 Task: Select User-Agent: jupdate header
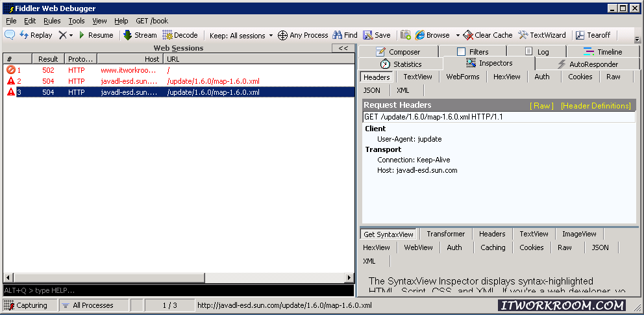coord(410,139)
